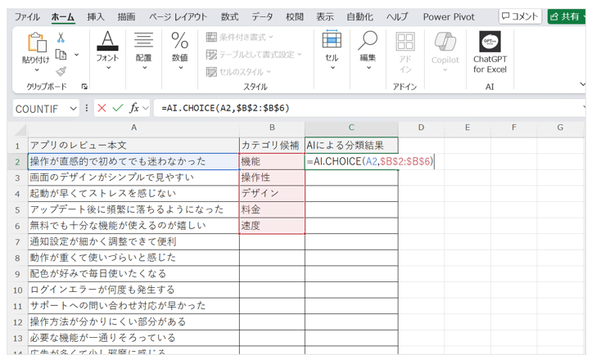Expand the copy options dropdown arrow
The image size is (592, 364).
click(77, 55)
